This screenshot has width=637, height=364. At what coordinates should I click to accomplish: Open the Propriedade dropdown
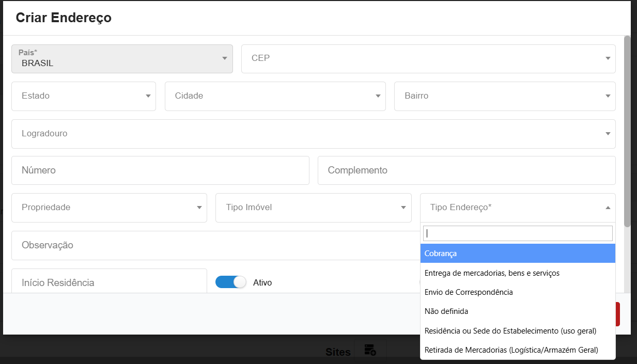click(x=109, y=208)
